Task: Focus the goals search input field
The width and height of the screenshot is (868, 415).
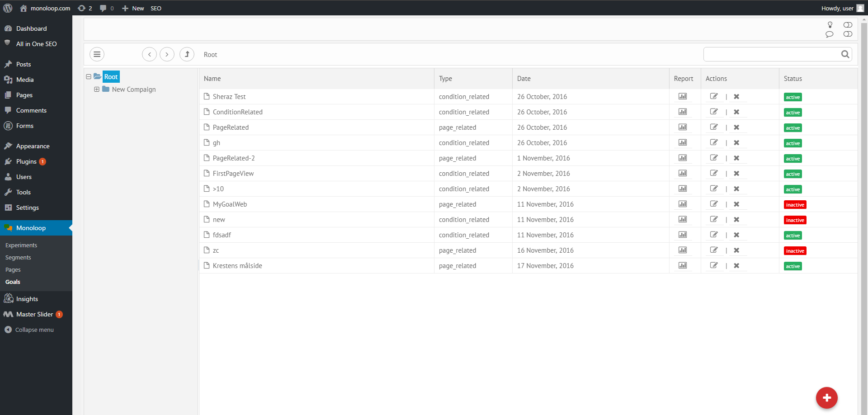Action: [x=771, y=54]
